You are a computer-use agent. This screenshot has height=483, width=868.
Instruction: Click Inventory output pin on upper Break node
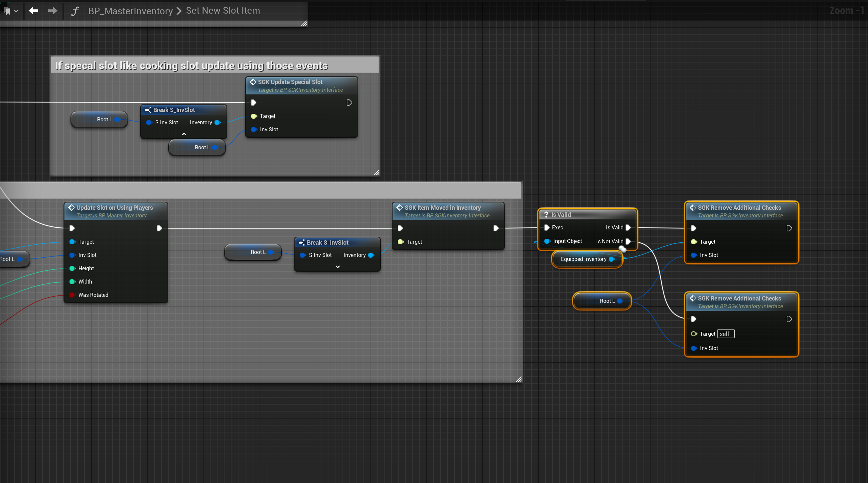(217, 122)
